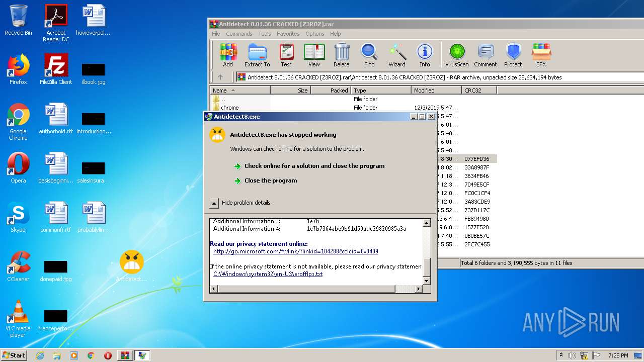The height and width of the screenshot is (362, 644).
Task: Sort by the Type column header
Action: (x=381, y=90)
